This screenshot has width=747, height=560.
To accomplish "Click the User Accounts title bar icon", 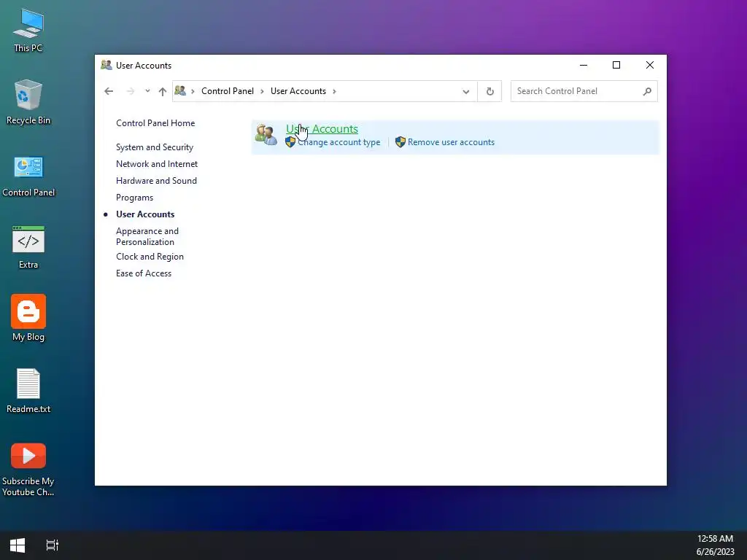I will 107,65.
